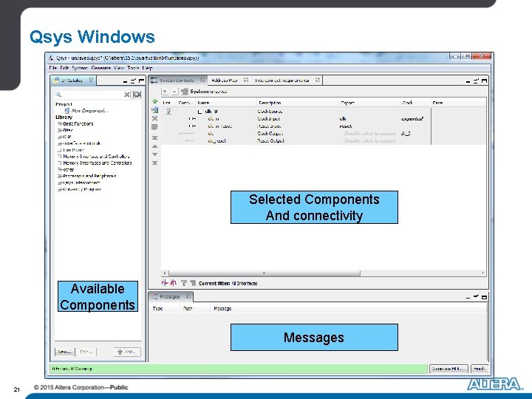The height and width of the screenshot is (399, 532).
Task: Click the 'Clock Source' description cell
Action: pyautogui.click(x=270, y=112)
